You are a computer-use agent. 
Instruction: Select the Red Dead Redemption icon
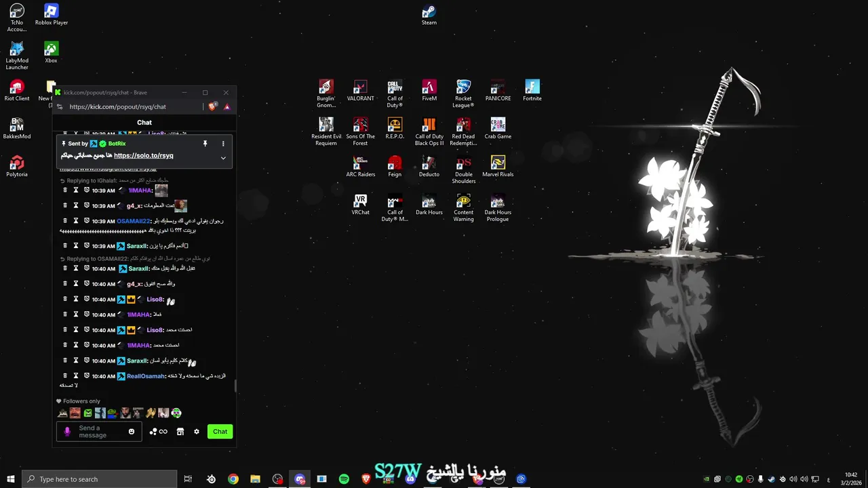463,131
